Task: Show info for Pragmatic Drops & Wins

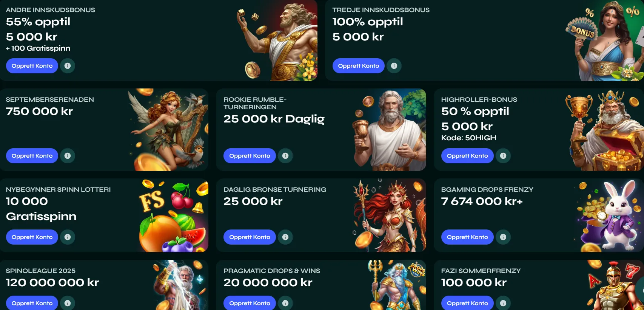Action: [285, 303]
